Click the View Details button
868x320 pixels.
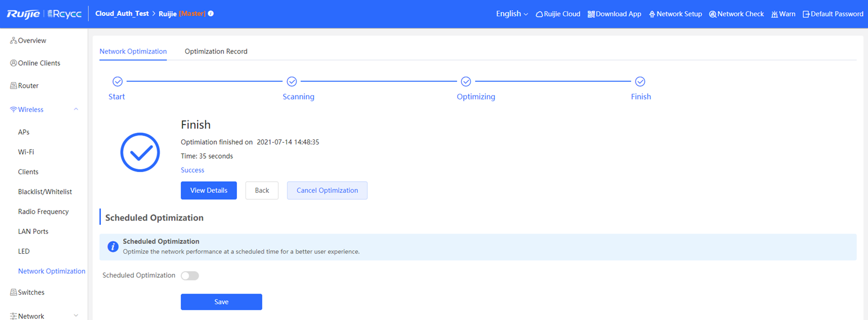(209, 191)
